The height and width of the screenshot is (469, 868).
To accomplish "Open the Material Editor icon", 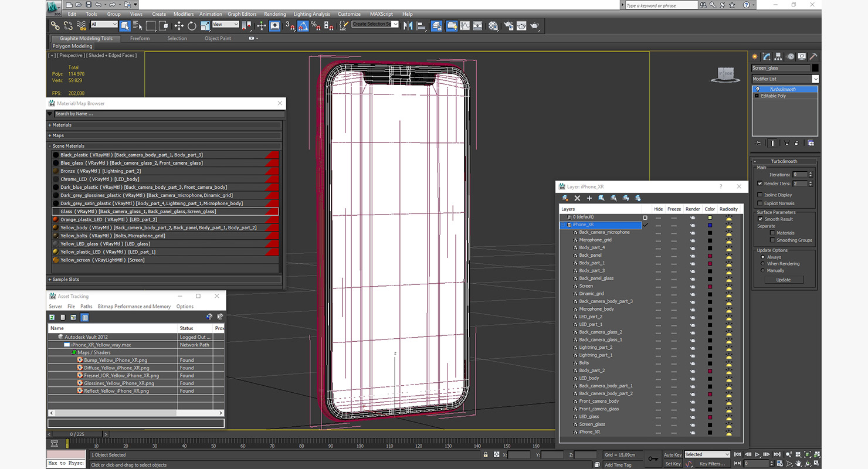I will (x=493, y=26).
